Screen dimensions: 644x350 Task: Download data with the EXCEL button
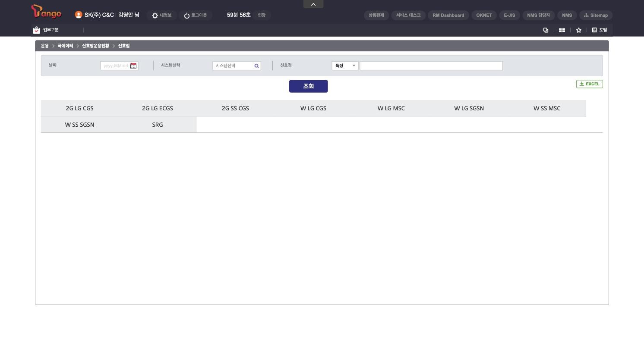589,84
